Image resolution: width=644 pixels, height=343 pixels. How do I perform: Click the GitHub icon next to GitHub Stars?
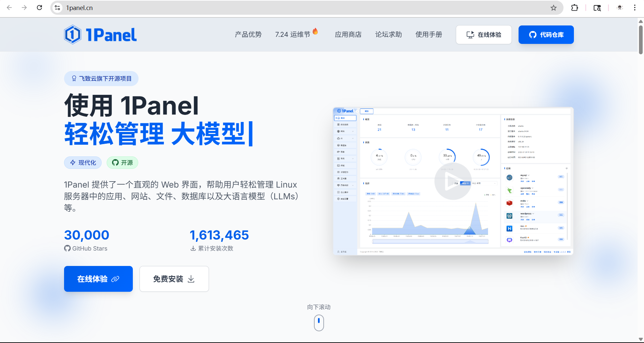click(67, 248)
